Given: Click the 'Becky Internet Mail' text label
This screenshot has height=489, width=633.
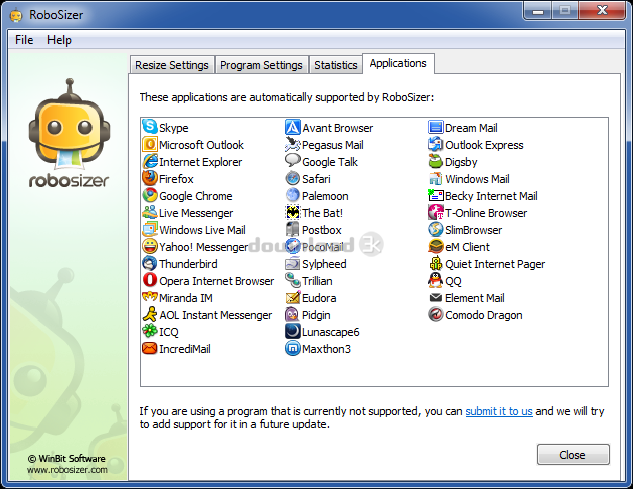Looking at the screenshot, I should coord(491,196).
